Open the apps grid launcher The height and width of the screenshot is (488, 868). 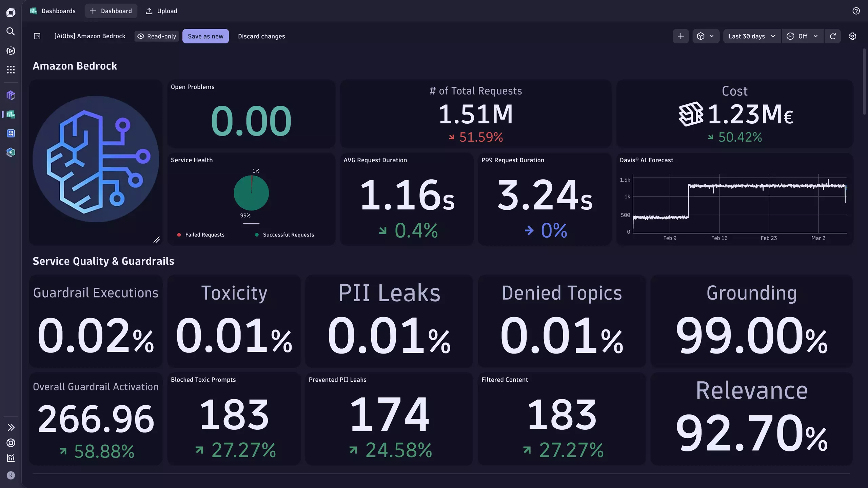11,69
